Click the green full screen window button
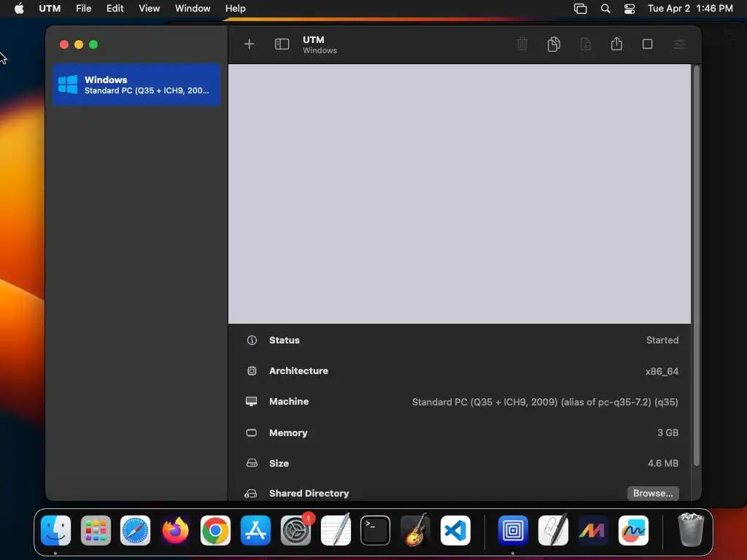747x560 pixels. coord(94,44)
